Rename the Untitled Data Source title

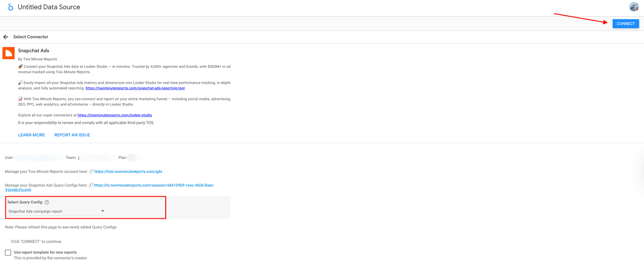49,7
